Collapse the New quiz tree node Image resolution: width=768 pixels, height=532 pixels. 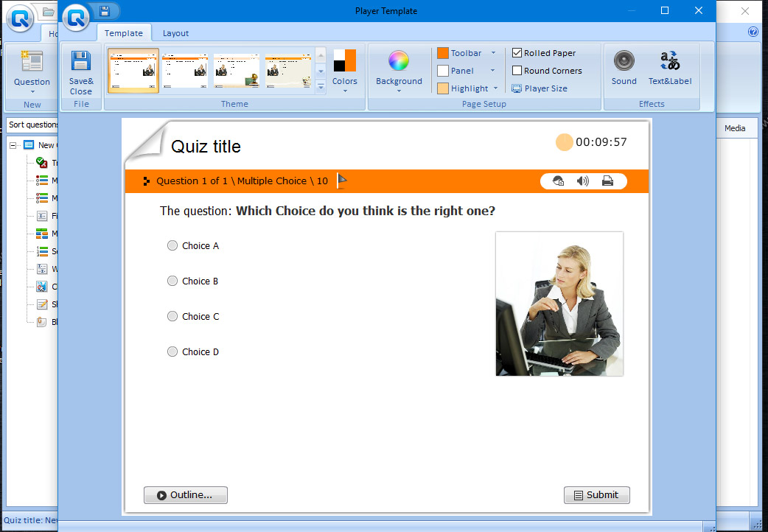[x=13, y=145]
